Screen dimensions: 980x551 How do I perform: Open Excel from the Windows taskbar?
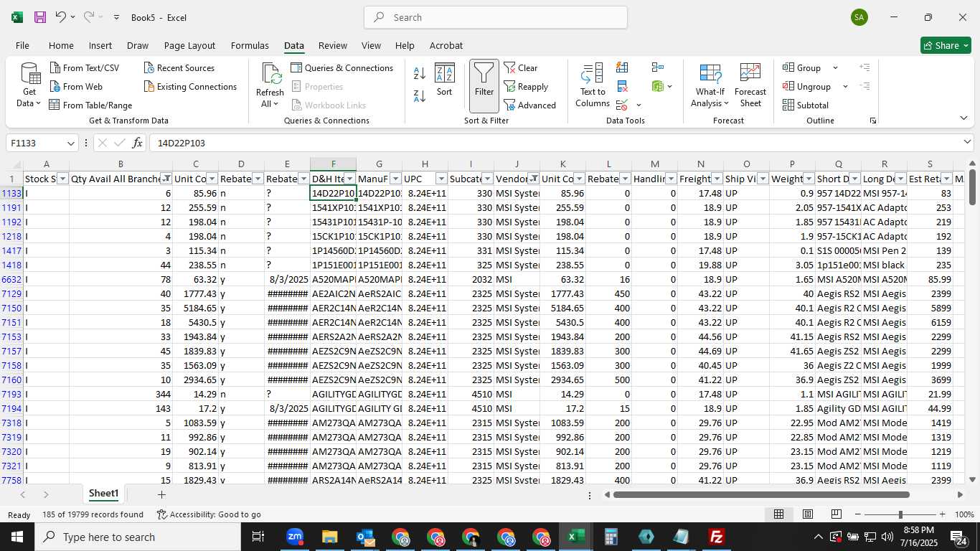(575, 537)
